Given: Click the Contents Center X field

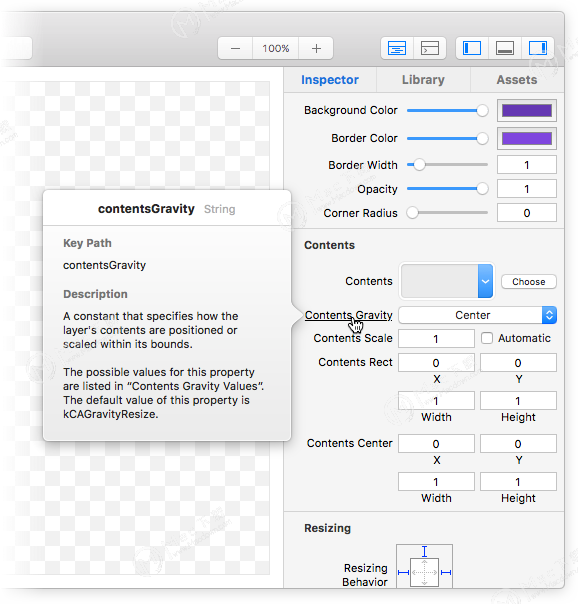Looking at the screenshot, I should coord(436,444).
